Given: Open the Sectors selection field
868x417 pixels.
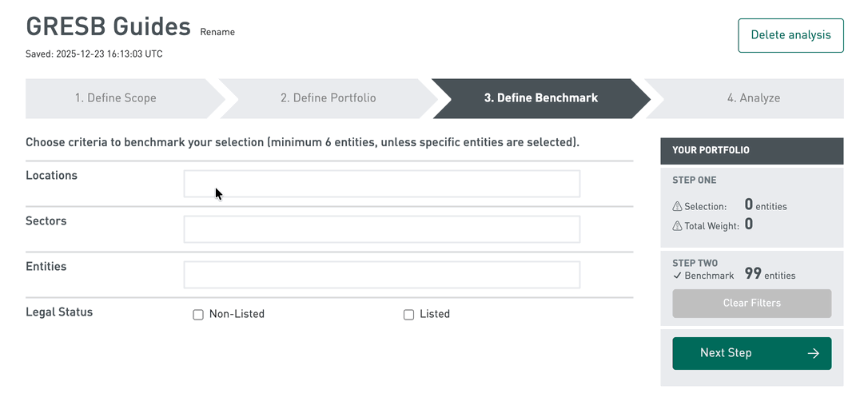Looking at the screenshot, I should (381, 229).
